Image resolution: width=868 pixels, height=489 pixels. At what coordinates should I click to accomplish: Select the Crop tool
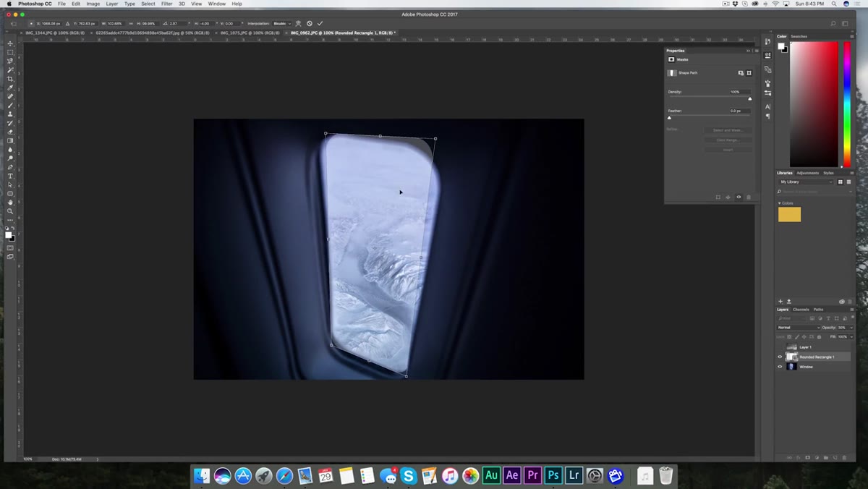coord(10,79)
